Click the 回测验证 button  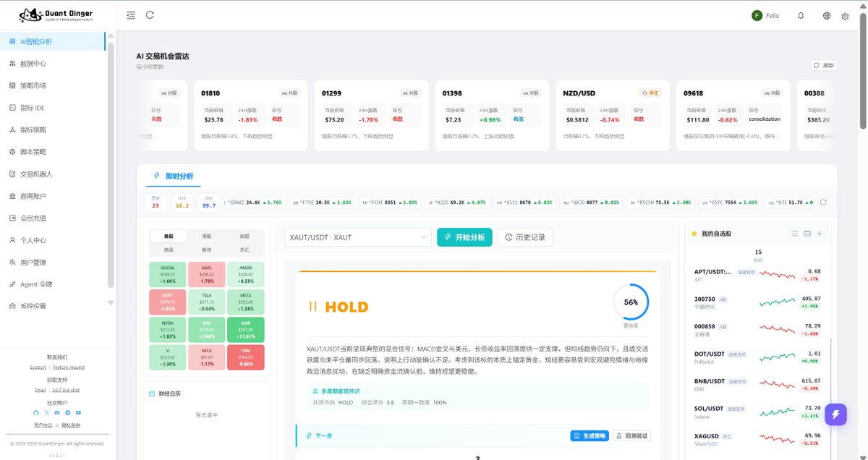[632, 436]
